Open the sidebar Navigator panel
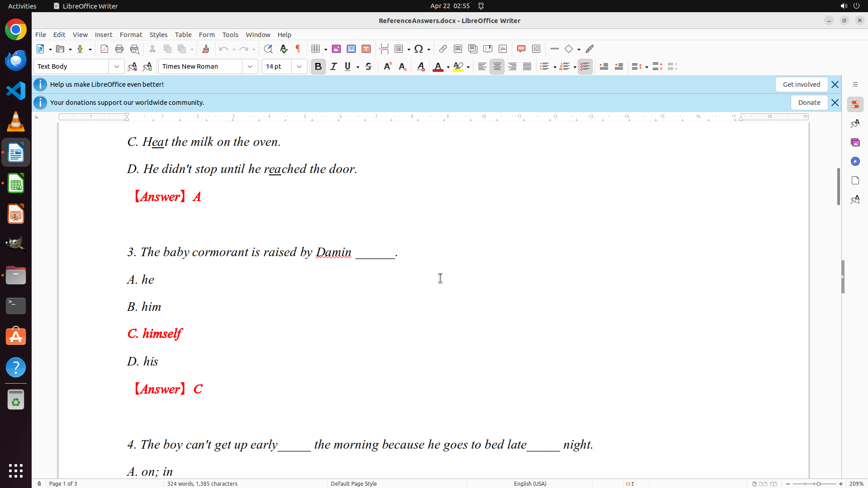 [x=855, y=161]
